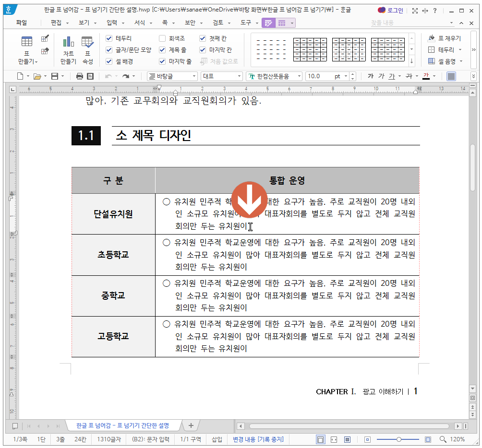Toggle 제목 줄 checkbox

tap(162, 50)
